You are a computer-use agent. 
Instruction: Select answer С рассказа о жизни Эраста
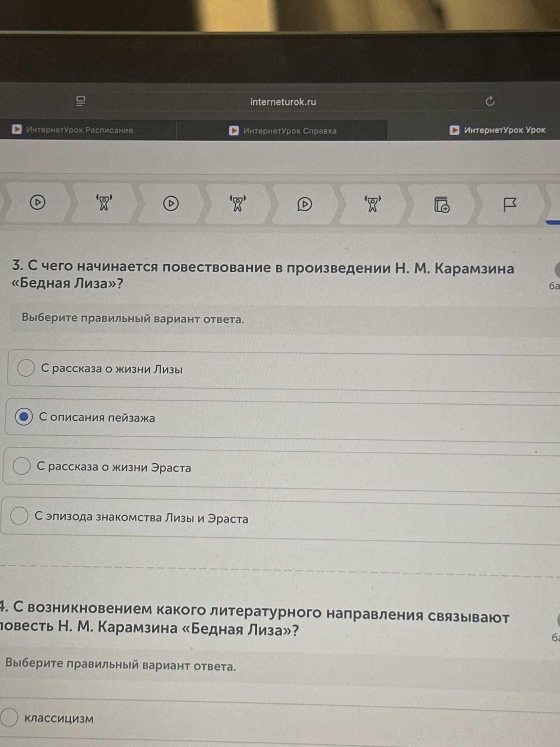coord(282,470)
